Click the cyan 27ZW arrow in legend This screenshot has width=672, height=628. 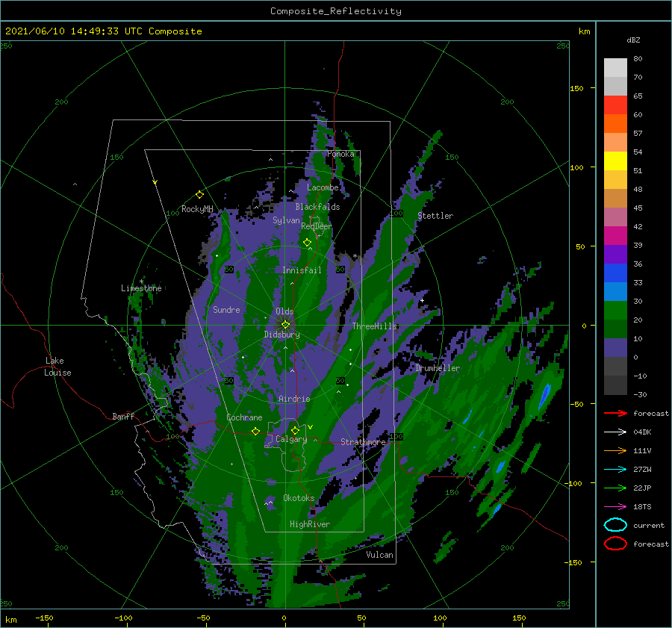615,470
